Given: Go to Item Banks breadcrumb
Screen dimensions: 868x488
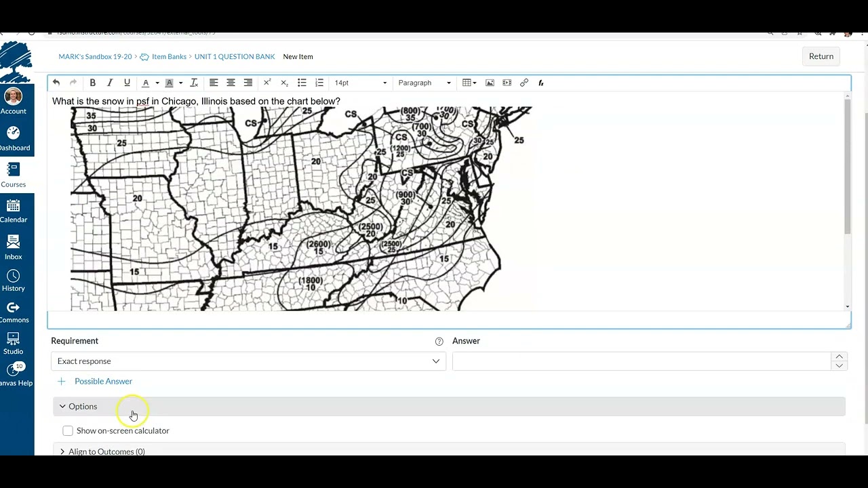Looking at the screenshot, I should pyautogui.click(x=169, y=56).
